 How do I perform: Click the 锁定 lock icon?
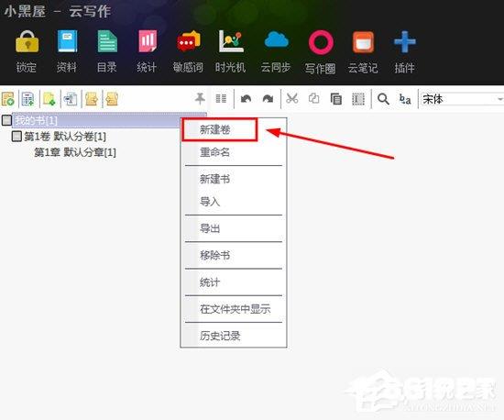pos(27,41)
